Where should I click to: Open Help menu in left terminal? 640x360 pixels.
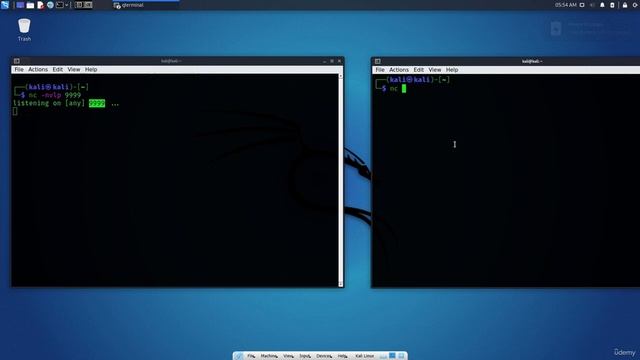pyautogui.click(x=91, y=69)
